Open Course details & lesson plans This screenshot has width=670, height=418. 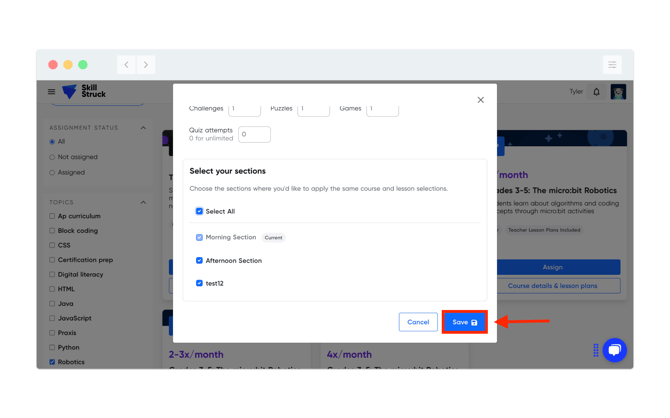tap(553, 286)
